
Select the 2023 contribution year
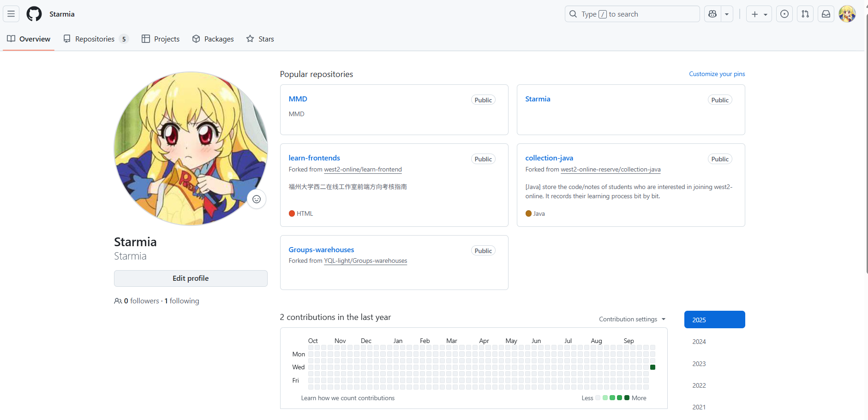[714, 364]
